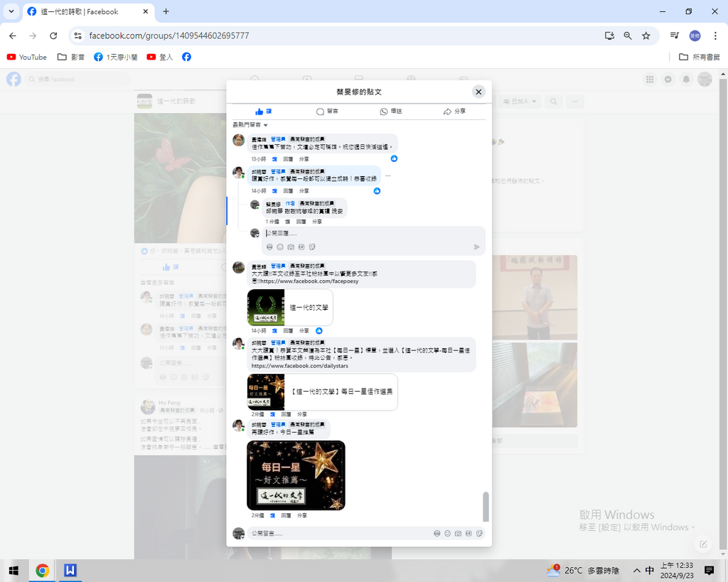Open the 每日一星 好文推薦 star image
Viewport: 728px width, 582px height.
point(296,475)
